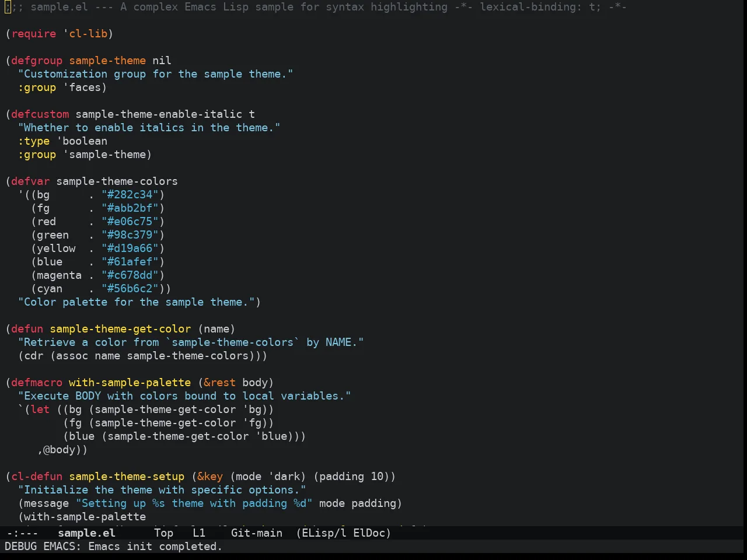Screen dimensions: 747x560
Task: Place cursor on the 'require' keyword
Action: [34, 34]
